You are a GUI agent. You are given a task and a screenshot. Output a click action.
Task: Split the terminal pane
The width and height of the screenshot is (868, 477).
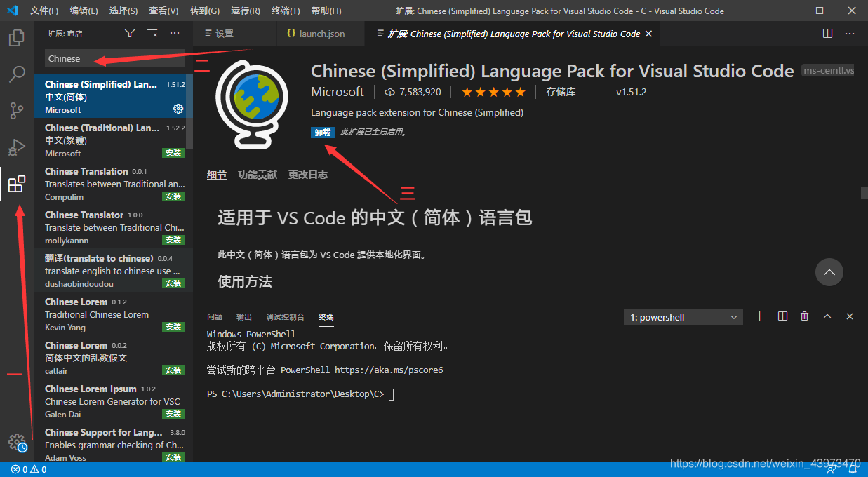(782, 316)
